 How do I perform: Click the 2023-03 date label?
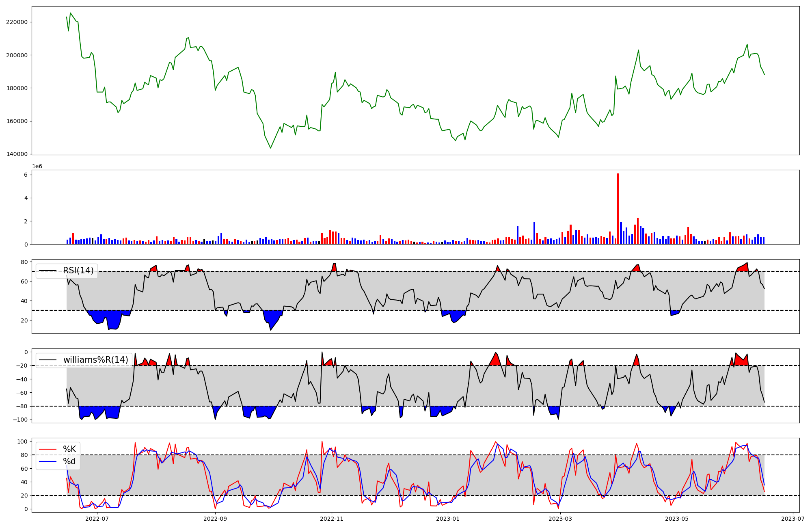tap(560, 519)
